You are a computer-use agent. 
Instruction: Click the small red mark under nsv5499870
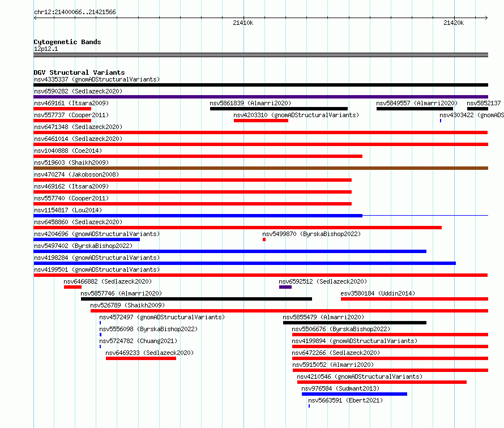pyautogui.click(x=264, y=239)
